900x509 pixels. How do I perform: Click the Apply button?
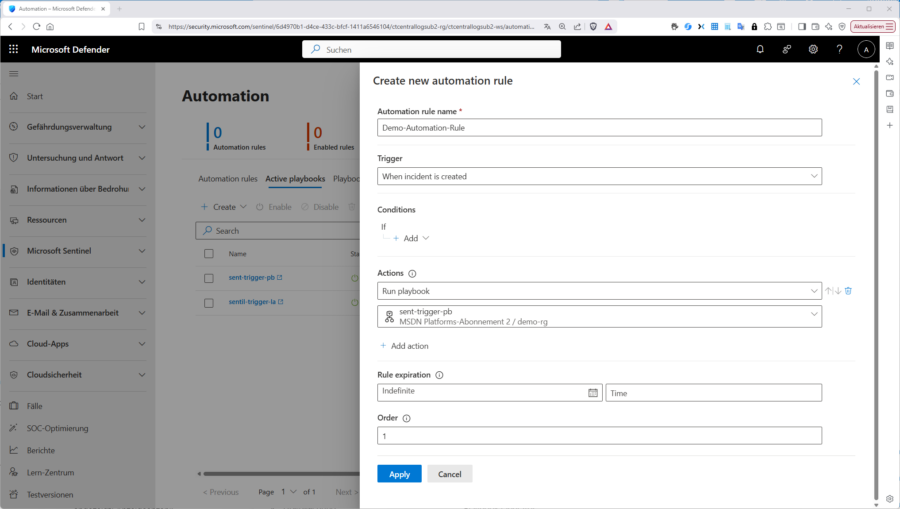399,474
